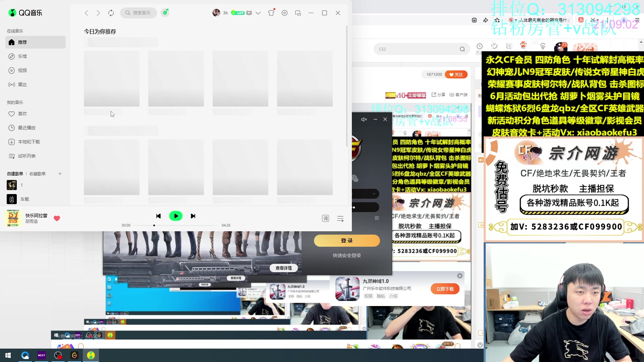Image resolution: width=644 pixels, height=362 pixels.
Task: Play the previous track
Action: coord(158,216)
